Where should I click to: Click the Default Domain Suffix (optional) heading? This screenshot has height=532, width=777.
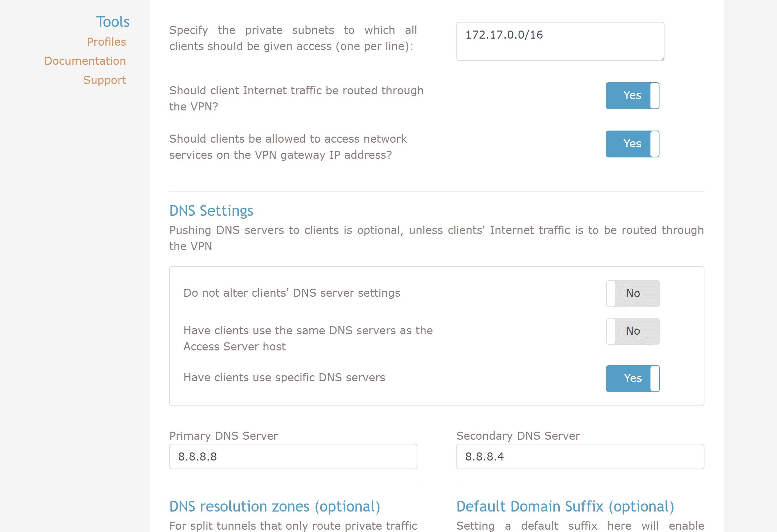pyautogui.click(x=565, y=506)
